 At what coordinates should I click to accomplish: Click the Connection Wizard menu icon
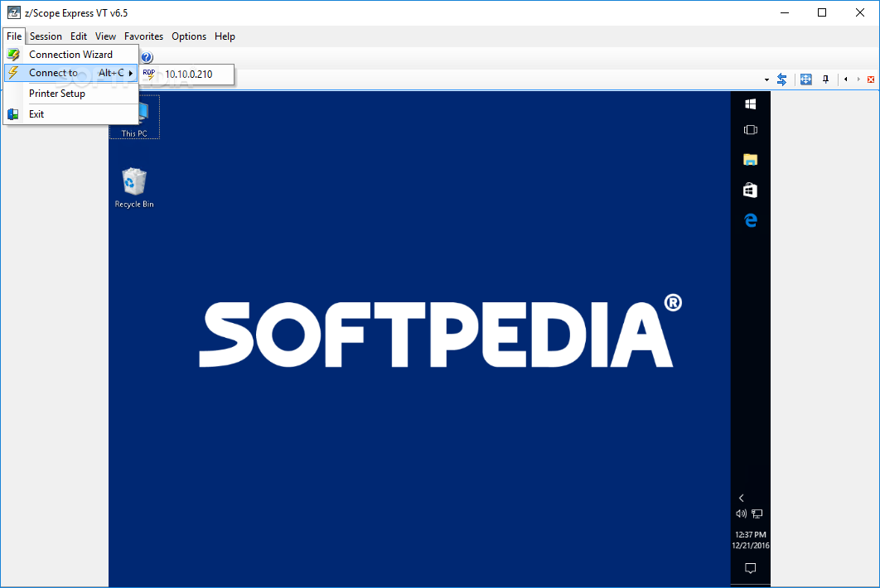(x=13, y=55)
